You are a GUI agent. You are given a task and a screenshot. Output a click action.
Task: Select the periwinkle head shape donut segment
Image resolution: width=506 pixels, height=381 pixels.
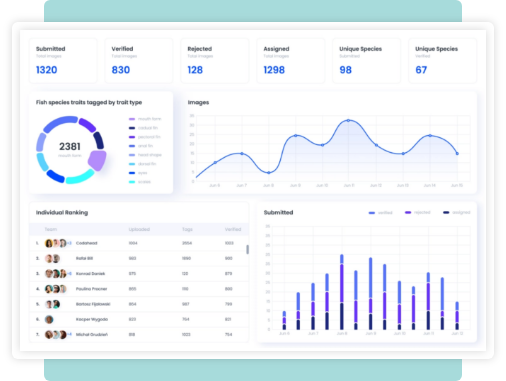(41, 142)
